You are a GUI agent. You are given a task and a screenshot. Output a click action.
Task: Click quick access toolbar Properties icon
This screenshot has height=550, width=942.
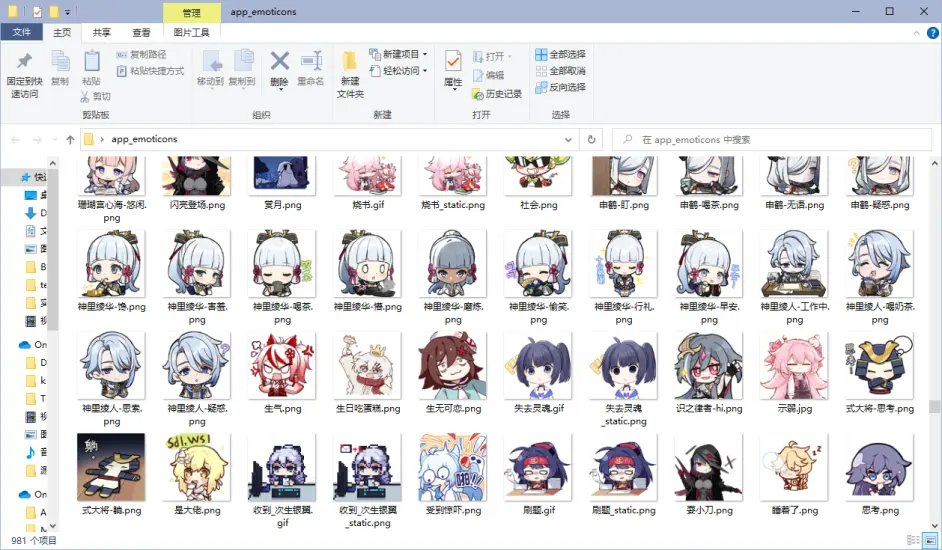37,11
